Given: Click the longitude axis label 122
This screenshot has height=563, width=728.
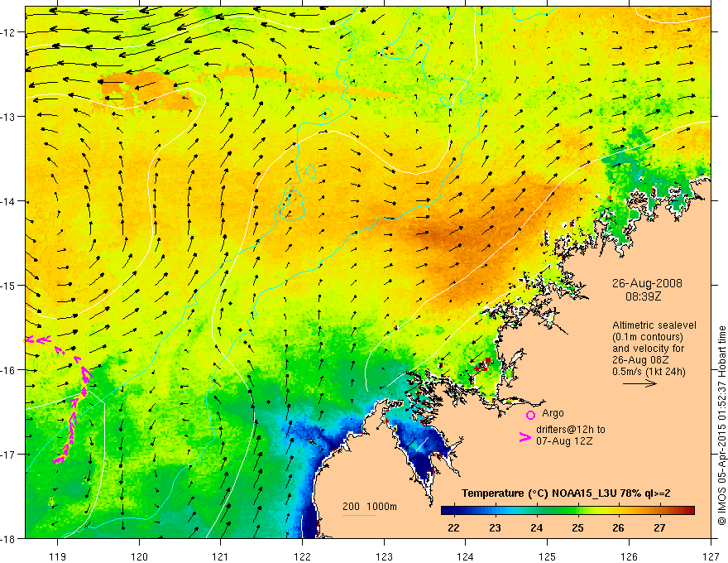Looking at the screenshot, I should [x=302, y=556].
